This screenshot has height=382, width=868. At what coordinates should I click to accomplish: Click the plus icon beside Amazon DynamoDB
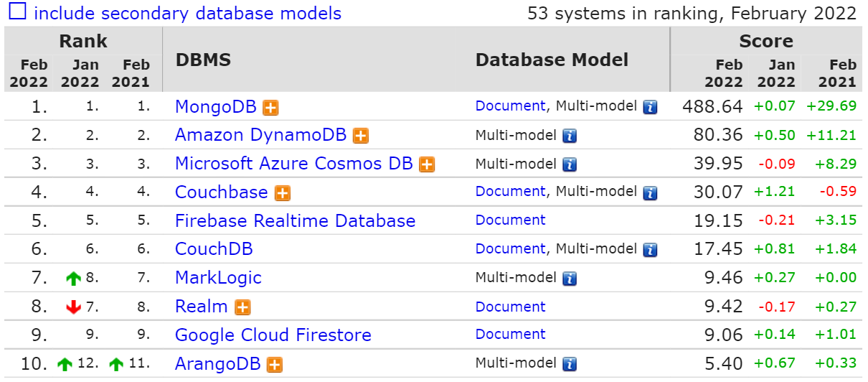click(360, 136)
